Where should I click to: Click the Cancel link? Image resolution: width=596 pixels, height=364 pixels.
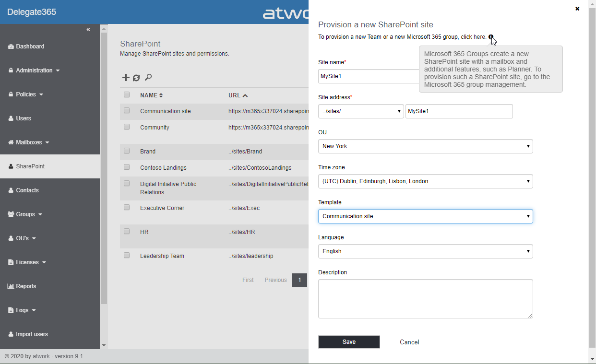tap(409, 342)
